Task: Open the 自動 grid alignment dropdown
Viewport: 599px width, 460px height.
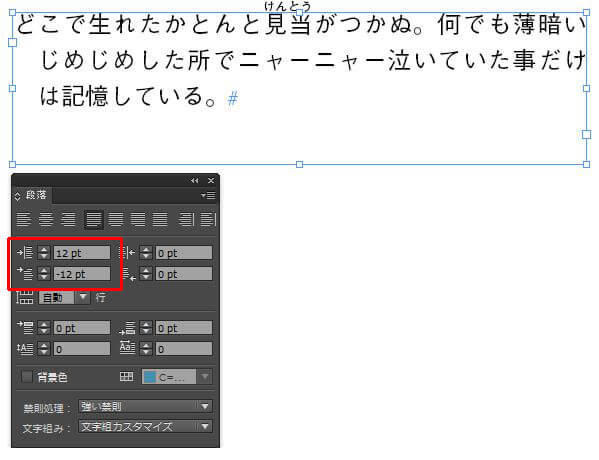Action: tap(64, 297)
